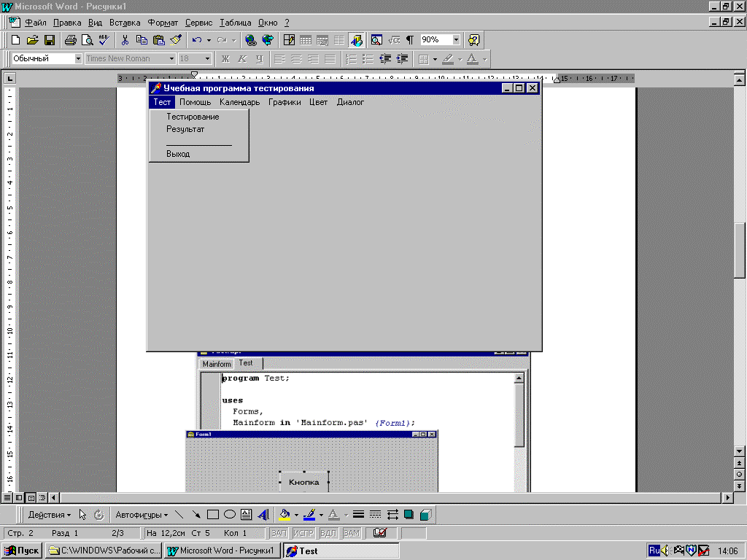Image resolution: width=747 pixels, height=560 pixels.
Task: Click the Open folder icon
Action: pyautogui.click(x=32, y=41)
